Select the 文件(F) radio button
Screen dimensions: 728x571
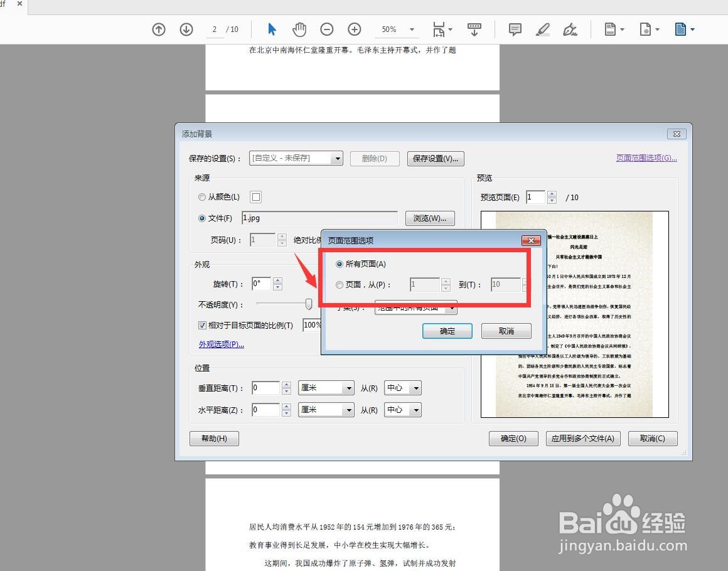click(202, 218)
